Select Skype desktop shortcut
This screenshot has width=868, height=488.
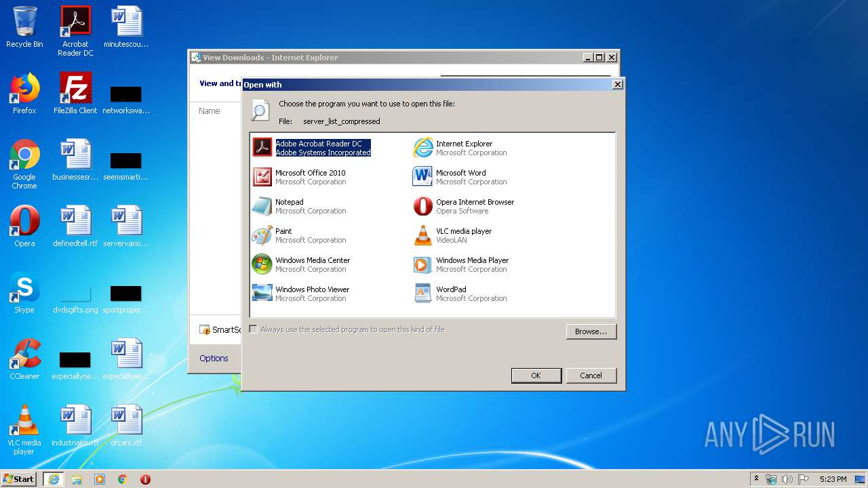[x=24, y=293]
